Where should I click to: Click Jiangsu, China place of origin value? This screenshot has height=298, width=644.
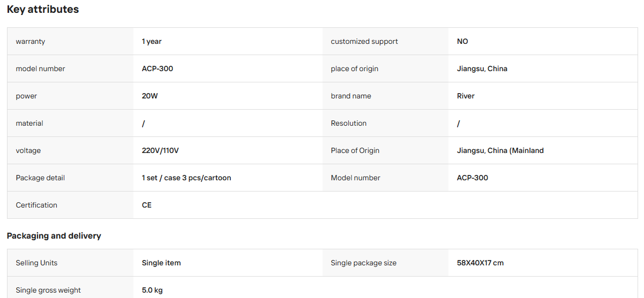click(x=482, y=68)
